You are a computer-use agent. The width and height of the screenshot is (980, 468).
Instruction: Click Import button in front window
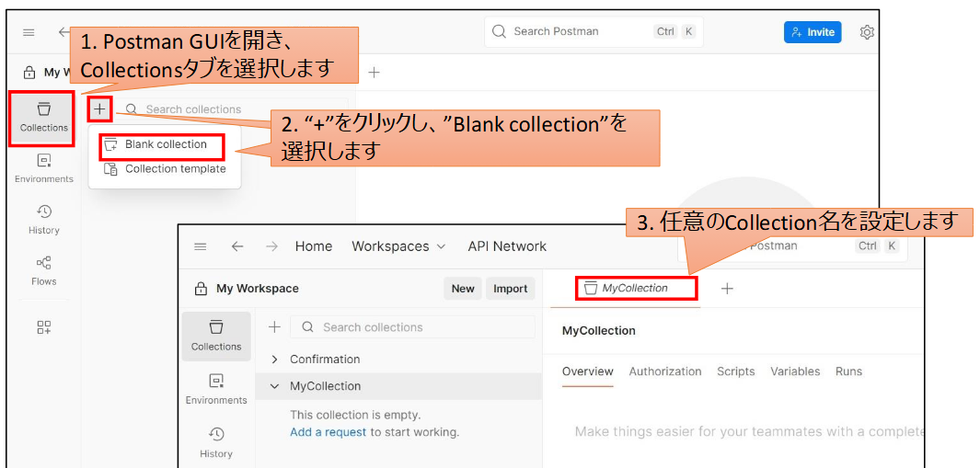[x=510, y=289]
